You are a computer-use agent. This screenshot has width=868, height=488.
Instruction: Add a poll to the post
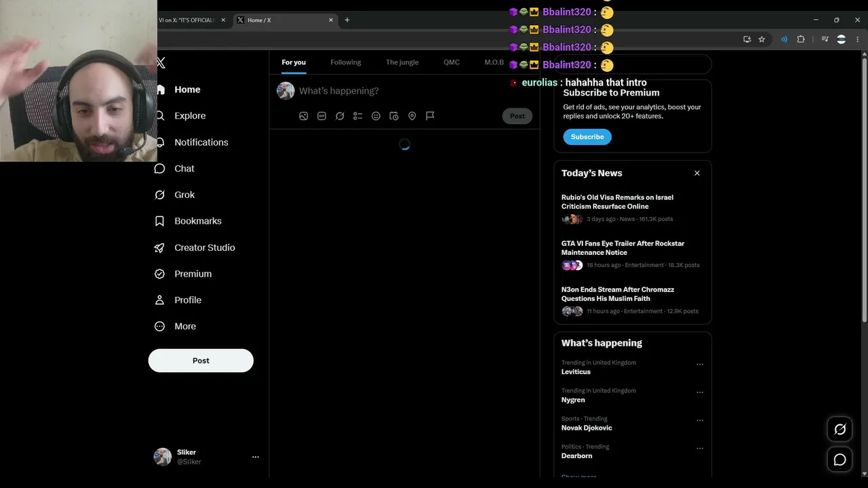pyautogui.click(x=358, y=116)
